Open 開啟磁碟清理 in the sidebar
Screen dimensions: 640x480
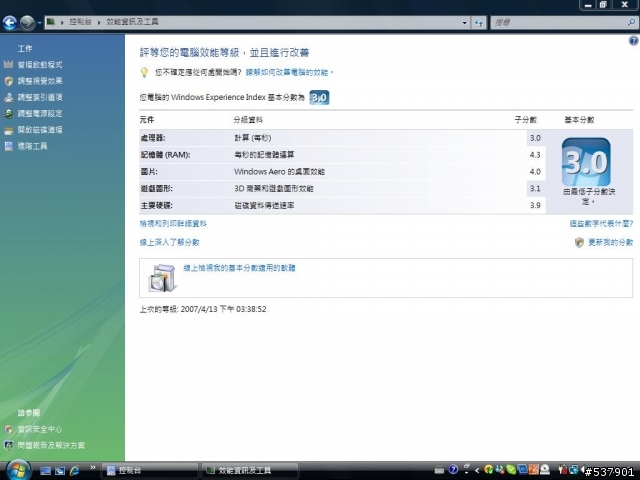point(40,130)
